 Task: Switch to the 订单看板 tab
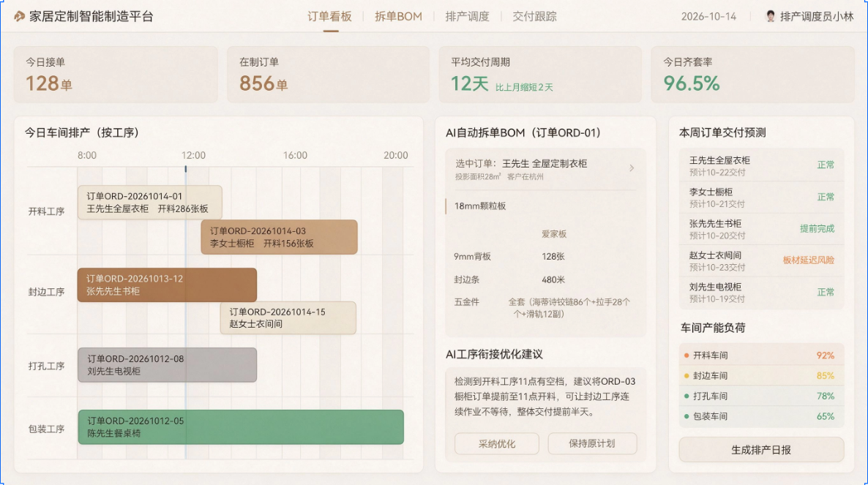[x=330, y=17]
